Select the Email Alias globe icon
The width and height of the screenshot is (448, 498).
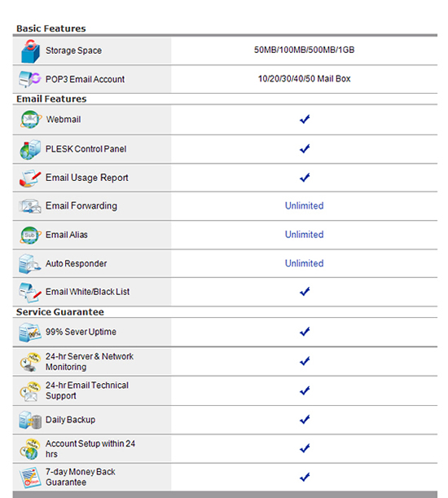click(30, 235)
